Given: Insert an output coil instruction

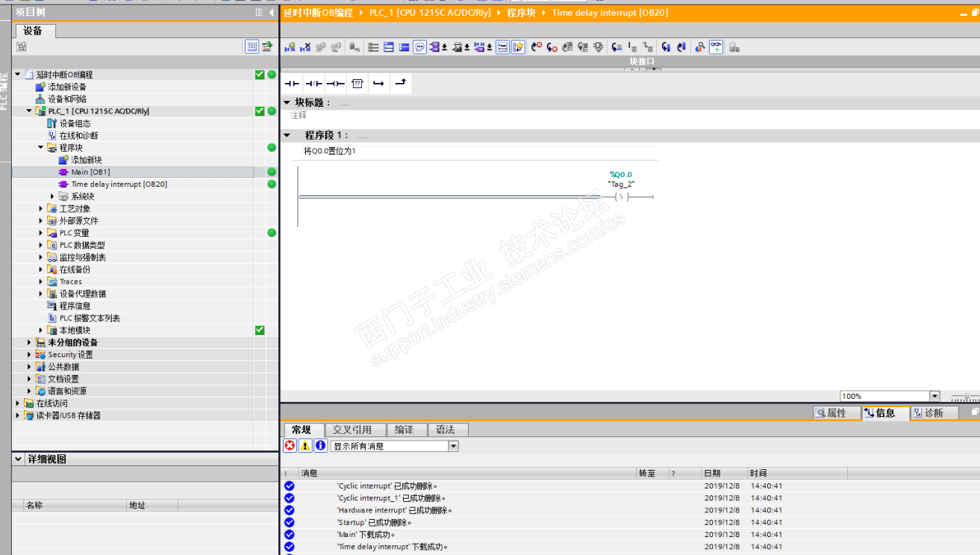Looking at the screenshot, I should [x=336, y=83].
